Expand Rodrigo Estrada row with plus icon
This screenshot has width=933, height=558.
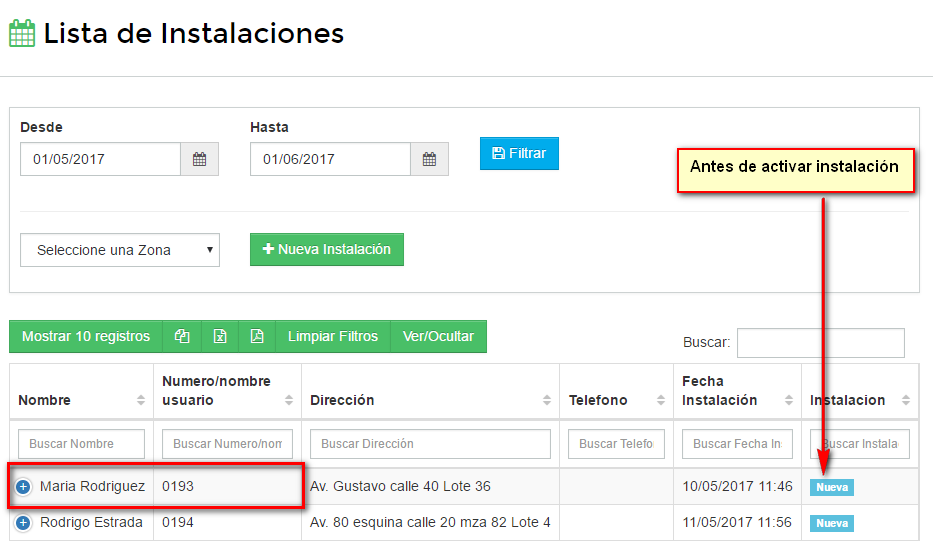tap(23, 523)
